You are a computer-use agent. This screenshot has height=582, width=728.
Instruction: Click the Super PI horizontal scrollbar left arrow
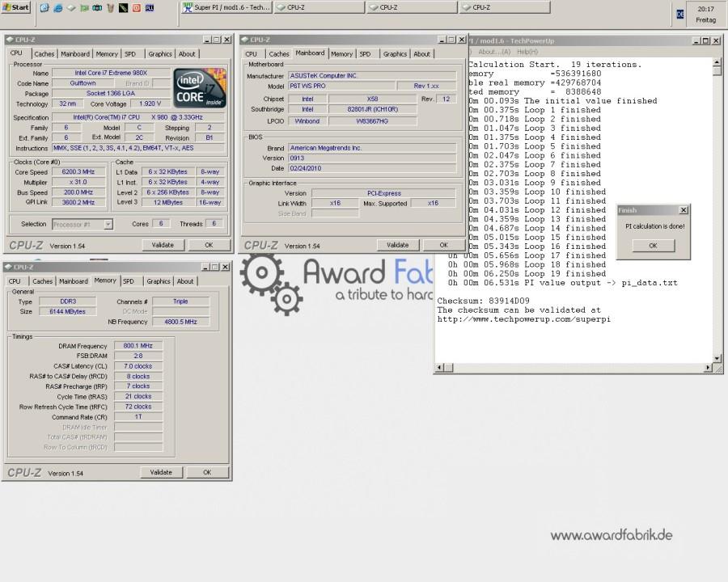click(440, 368)
